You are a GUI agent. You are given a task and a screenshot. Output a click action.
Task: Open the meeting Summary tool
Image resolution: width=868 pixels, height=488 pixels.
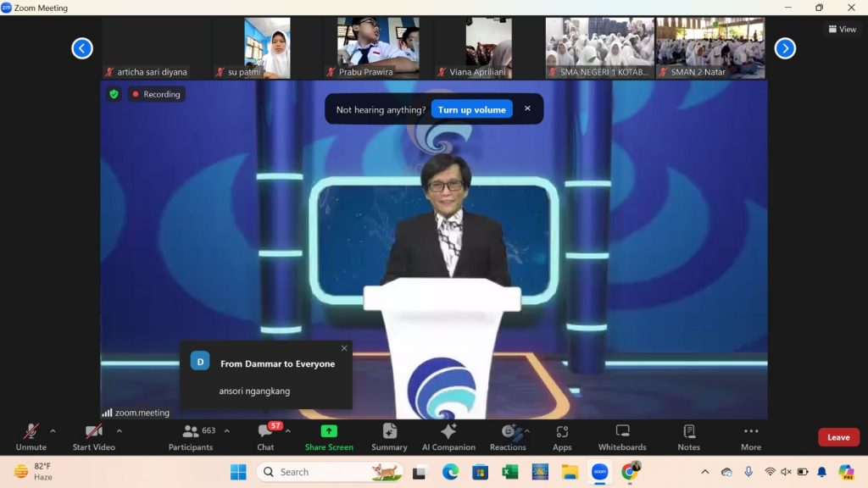[x=389, y=431]
